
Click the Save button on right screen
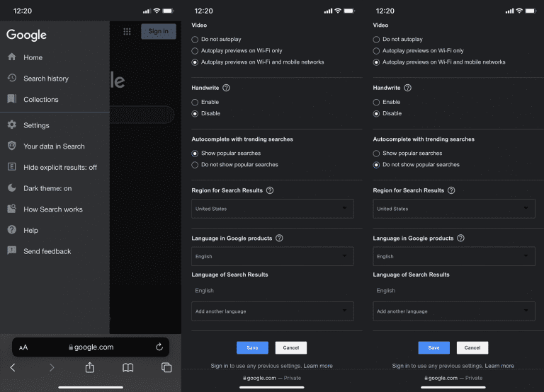(x=433, y=347)
